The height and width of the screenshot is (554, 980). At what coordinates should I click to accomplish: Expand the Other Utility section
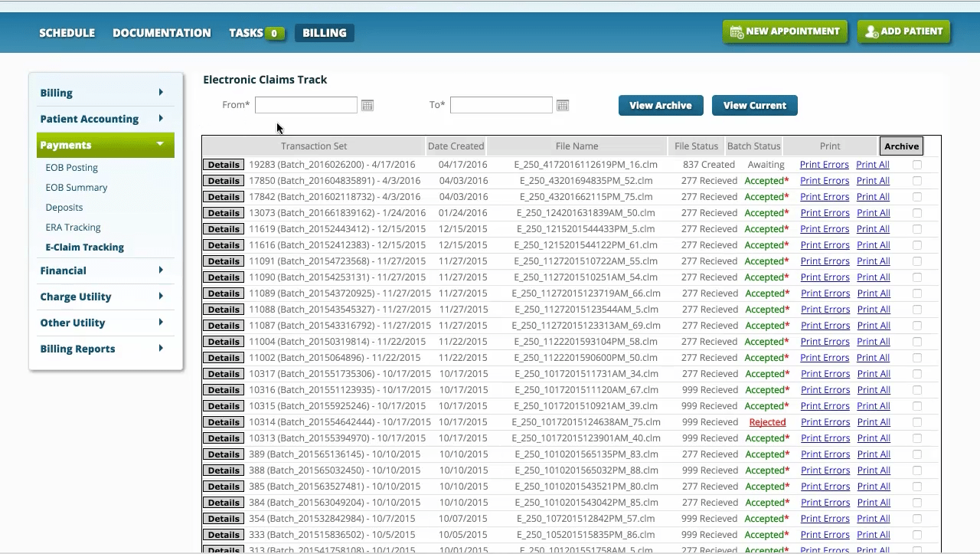tap(106, 323)
